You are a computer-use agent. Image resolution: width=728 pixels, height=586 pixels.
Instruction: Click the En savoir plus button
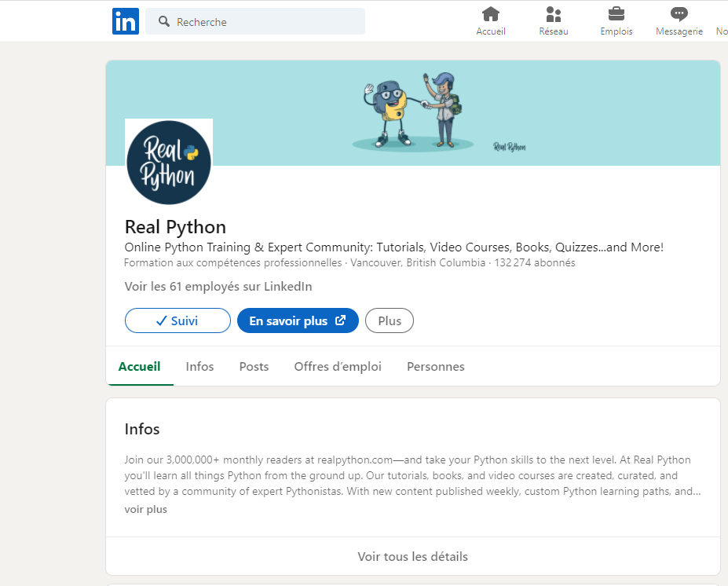pos(298,320)
